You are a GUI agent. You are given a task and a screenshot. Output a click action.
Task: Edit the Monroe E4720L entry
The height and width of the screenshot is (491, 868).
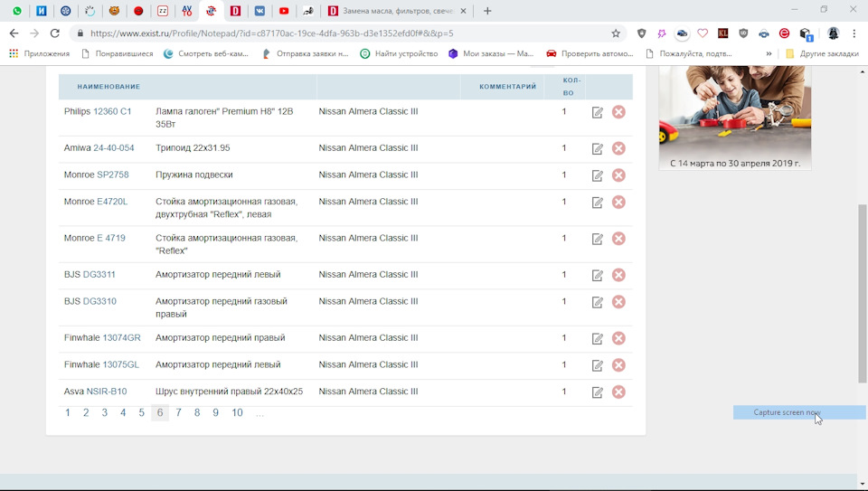pyautogui.click(x=597, y=203)
